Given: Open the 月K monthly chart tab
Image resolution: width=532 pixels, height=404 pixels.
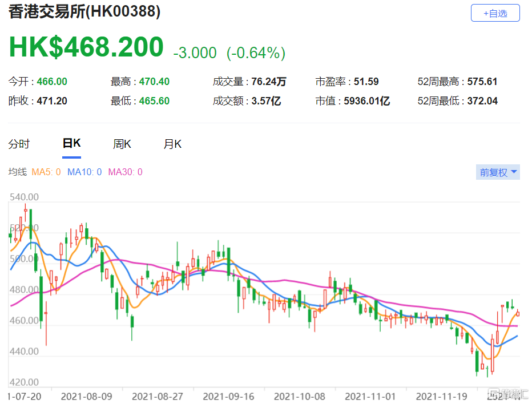Looking at the screenshot, I should tap(172, 144).
